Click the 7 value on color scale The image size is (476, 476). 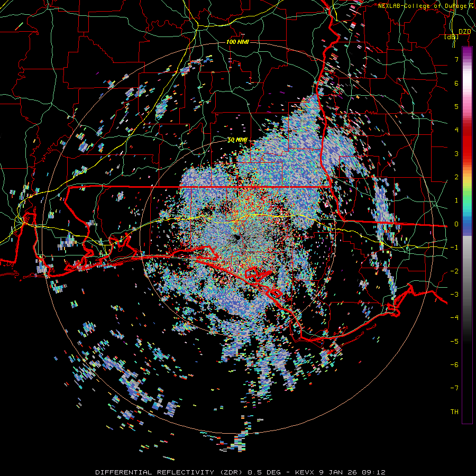456,59
